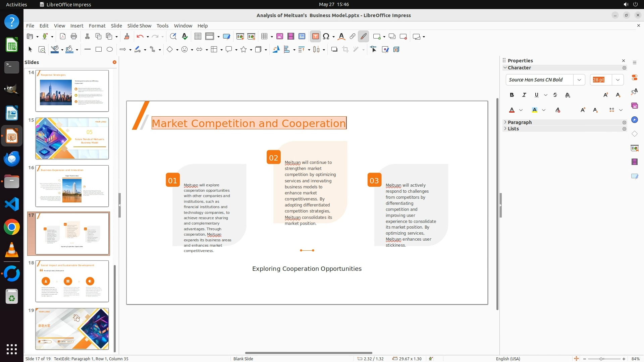Toggle Bold formatting in Character panel
This screenshot has height=362, width=644.
[512, 95]
